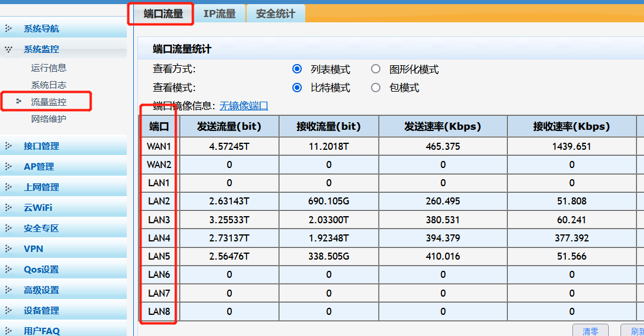644x336 pixels.
Task: Select the 图形化模式 radio button
Action: pos(375,69)
